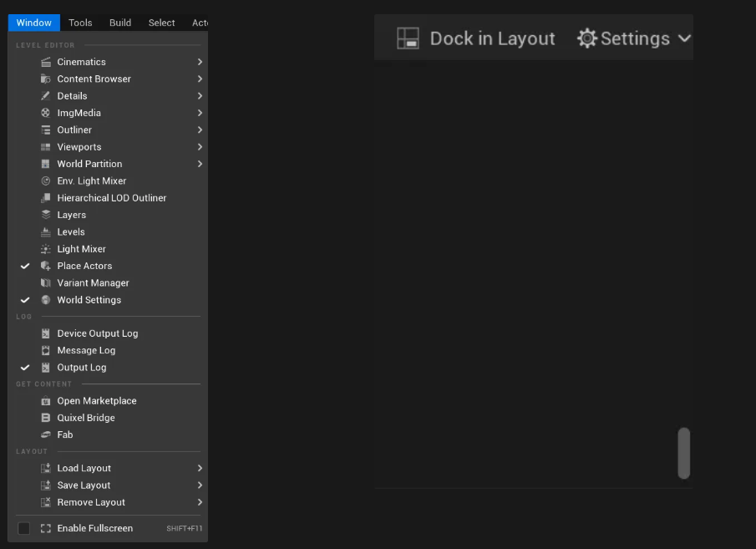
Task: Open the Select menu
Action: [x=161, y=23]
